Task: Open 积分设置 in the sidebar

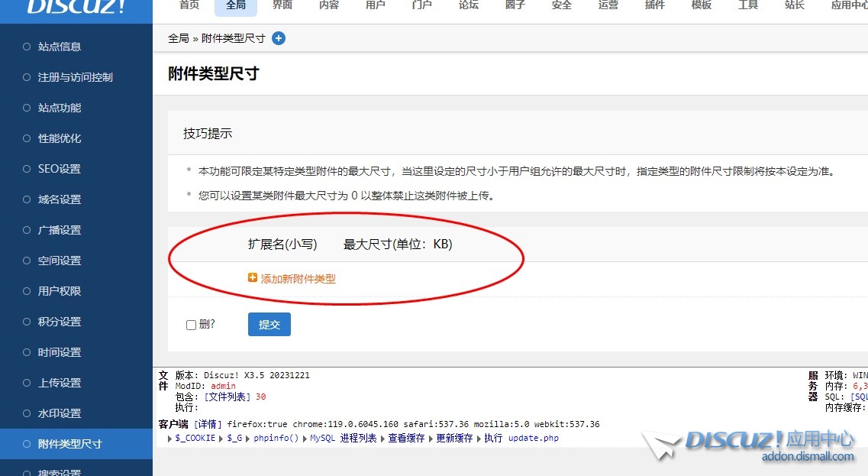Action: 60,322
